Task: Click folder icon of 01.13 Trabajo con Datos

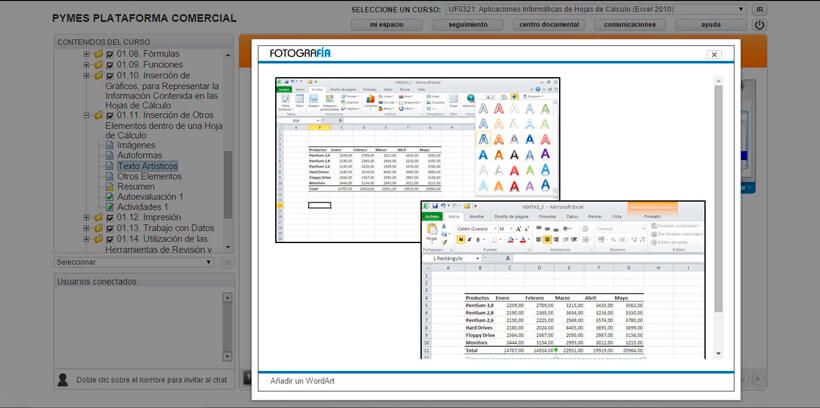Action: (x=98, y=228)
